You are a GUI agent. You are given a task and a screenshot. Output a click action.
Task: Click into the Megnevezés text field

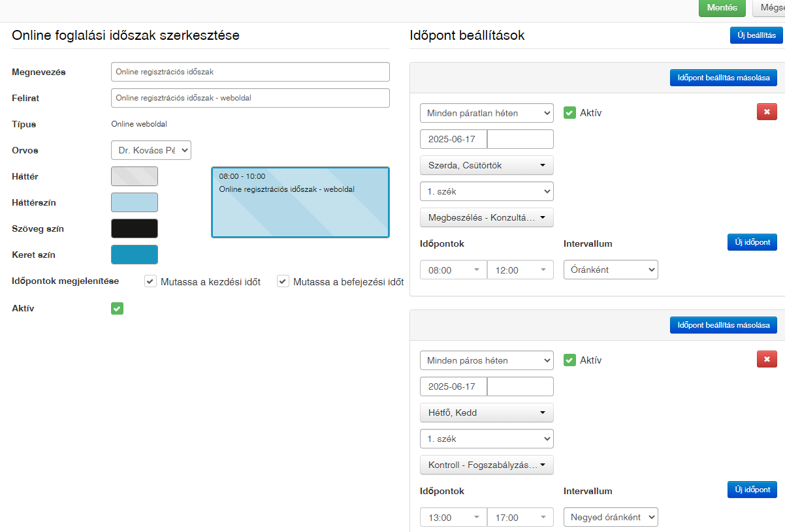point(250,72)
